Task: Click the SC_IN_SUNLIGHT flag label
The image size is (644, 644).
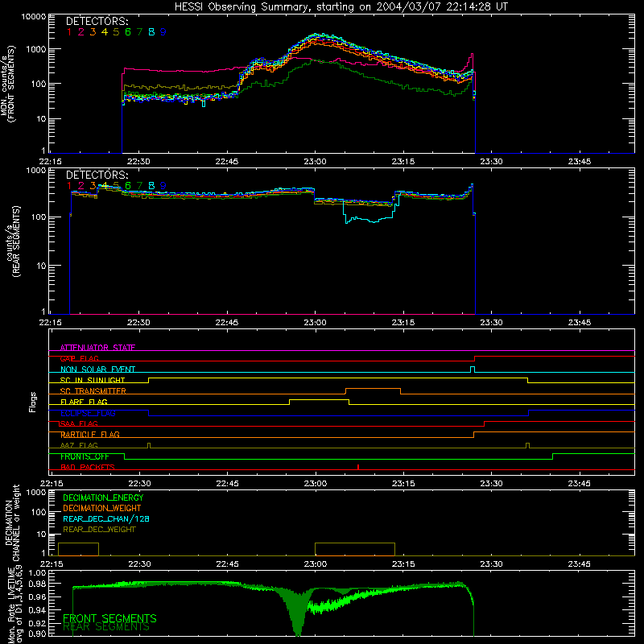Action: coord(93,380)
